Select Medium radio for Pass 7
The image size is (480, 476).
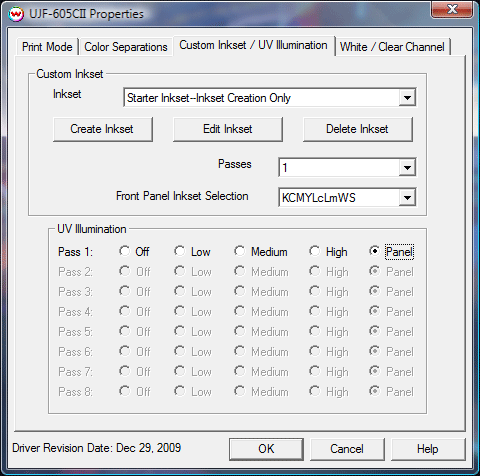(240, 371)
